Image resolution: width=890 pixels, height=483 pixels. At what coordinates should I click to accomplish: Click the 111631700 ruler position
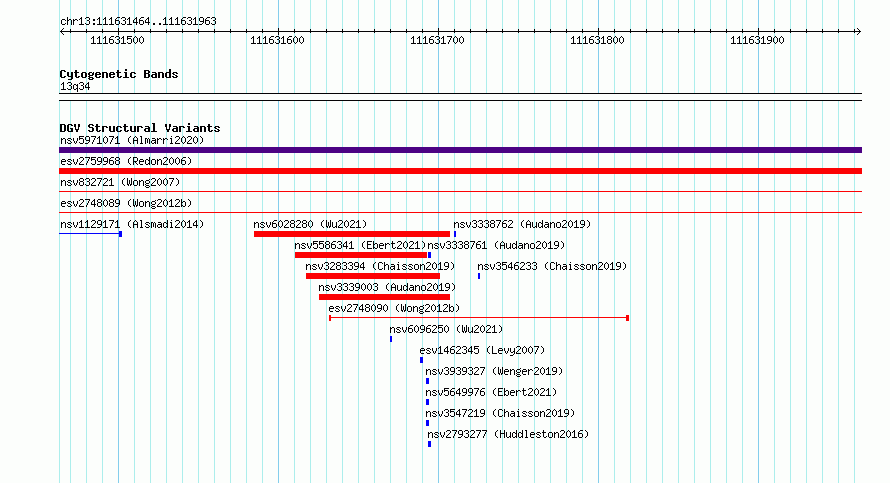tap(438, 40)
